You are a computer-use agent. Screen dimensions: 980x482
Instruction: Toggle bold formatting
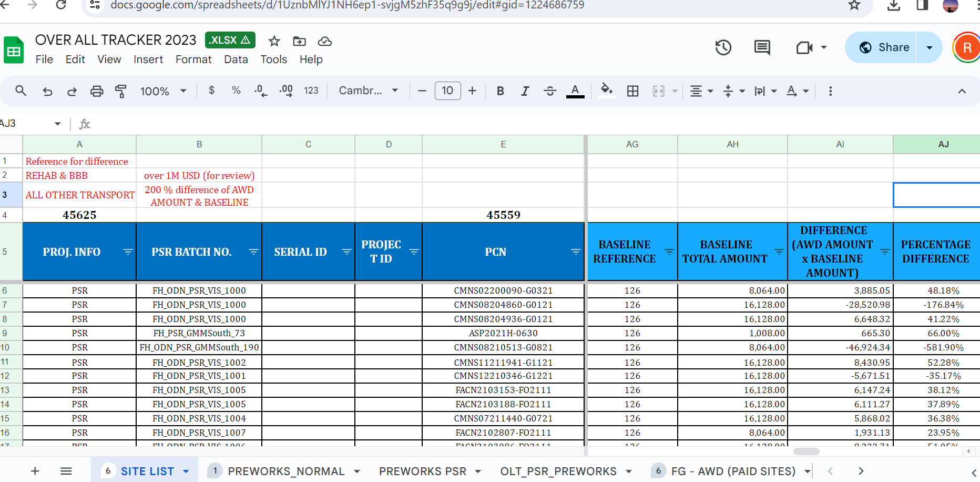(x=501, y=91)
